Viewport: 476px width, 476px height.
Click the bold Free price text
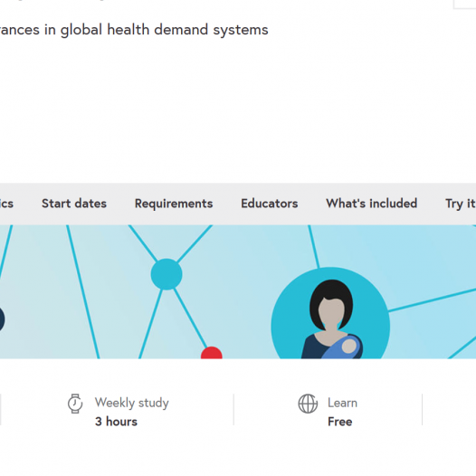click(339, 422)
